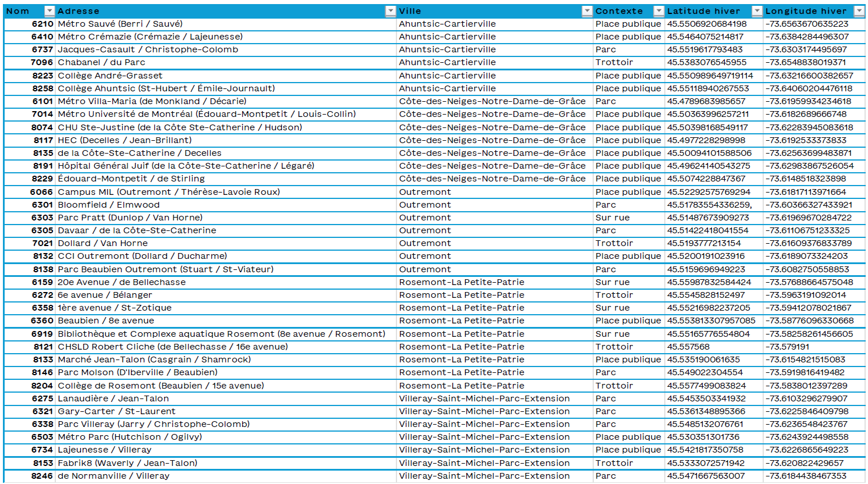Select the Nom cell 8074
The image size is (868, 484).
(x=30, y=127)
